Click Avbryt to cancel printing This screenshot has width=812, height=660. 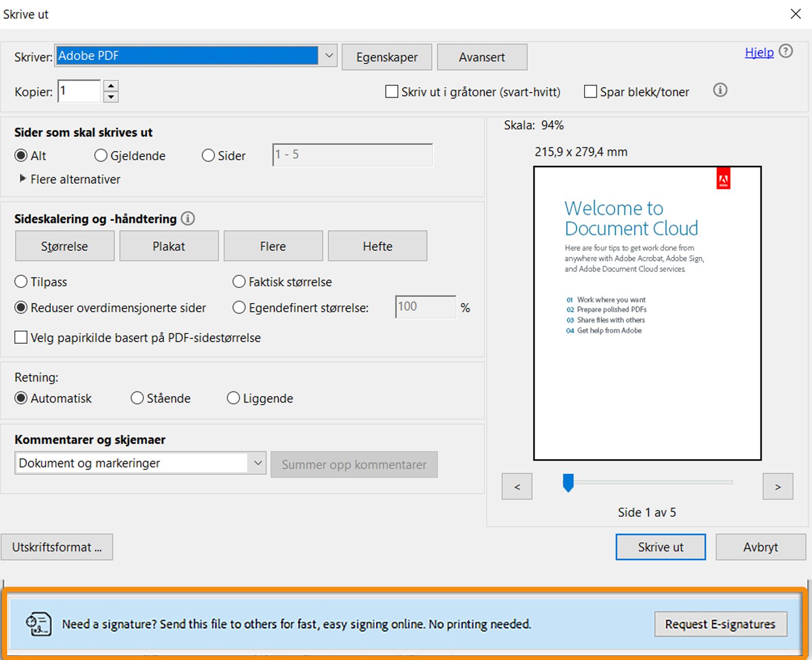pos(761,547)
